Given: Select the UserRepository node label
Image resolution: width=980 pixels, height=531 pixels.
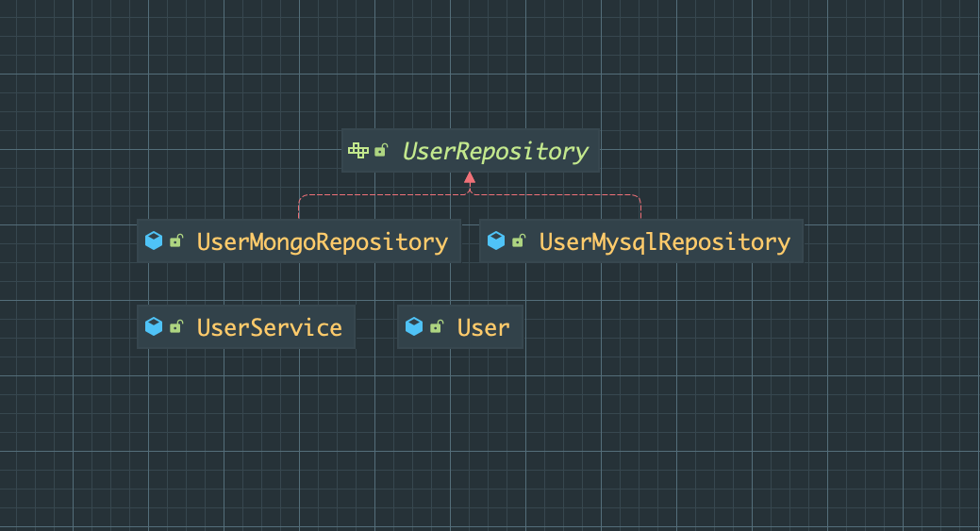Looking at the screenshot, I should (495, 151).
